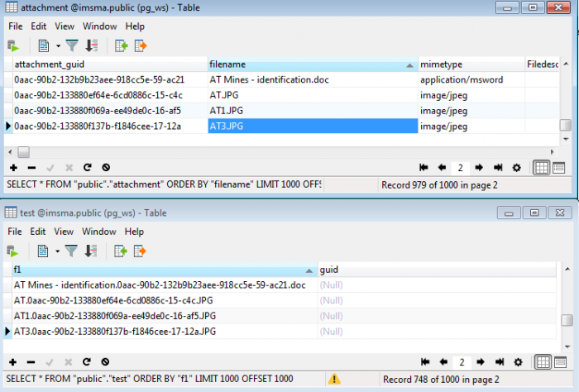Click Import wizard icon in attachment toolbar

pos(121,46)
